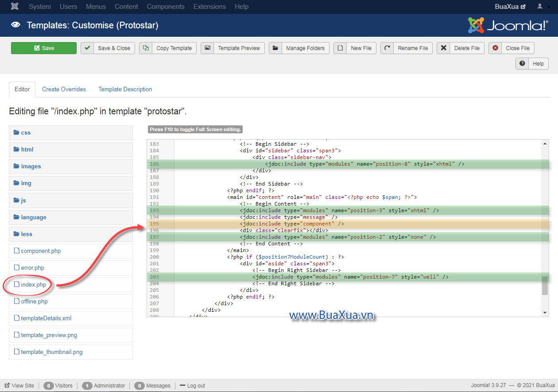This screenshot has height=392, width=558.
Task: Open the Menus menu
Action: [96, 7]
